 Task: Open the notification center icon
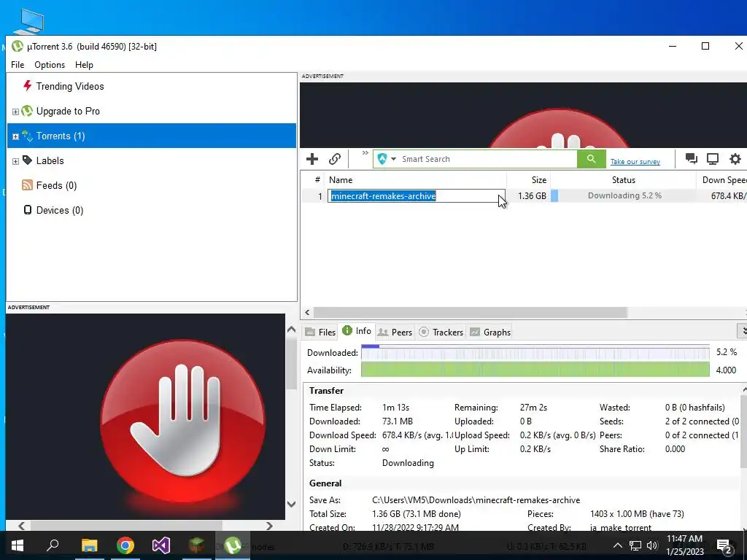tap(724, 546)
